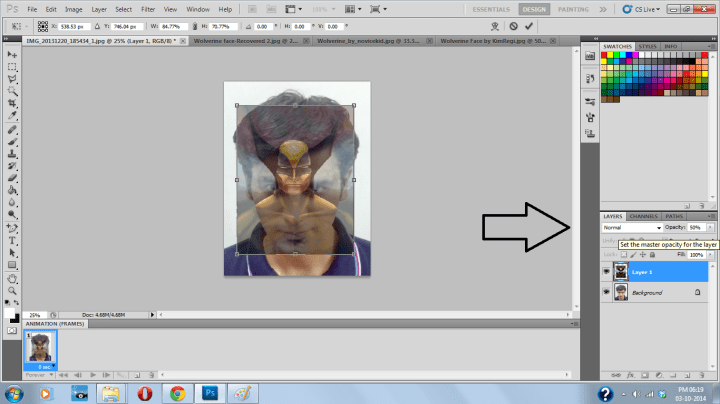This screenshot has height=404, width=720.
Task: Toggle maintain aspect ratio chain link
Action: point(195,27)
